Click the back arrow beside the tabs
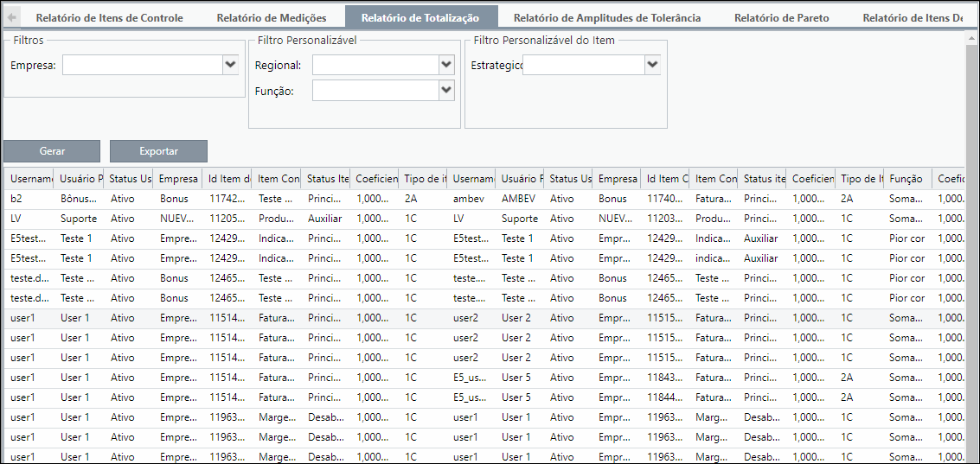Image resolution: width=980 pixels, height=464 pixels. click(12, 16)
